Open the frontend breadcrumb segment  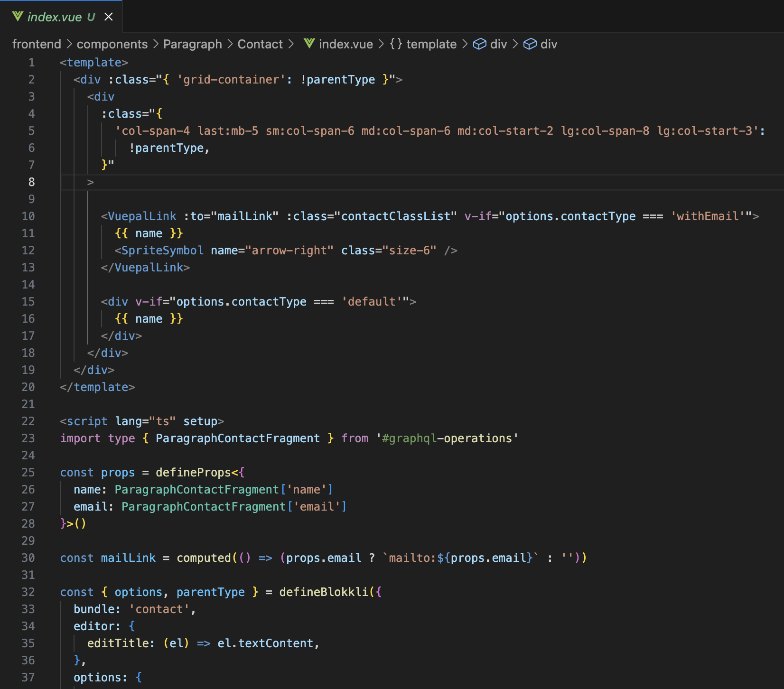click(37, 44)
